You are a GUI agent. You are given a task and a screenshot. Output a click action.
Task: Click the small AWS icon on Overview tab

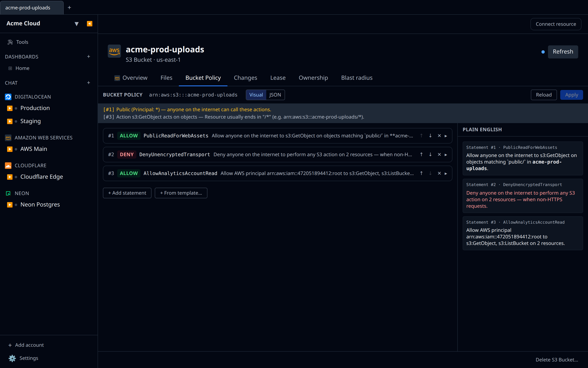point(117,78)
